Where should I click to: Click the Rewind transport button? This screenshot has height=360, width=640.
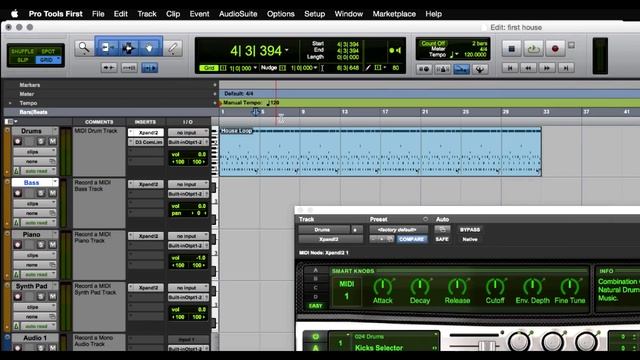[528, 68]
